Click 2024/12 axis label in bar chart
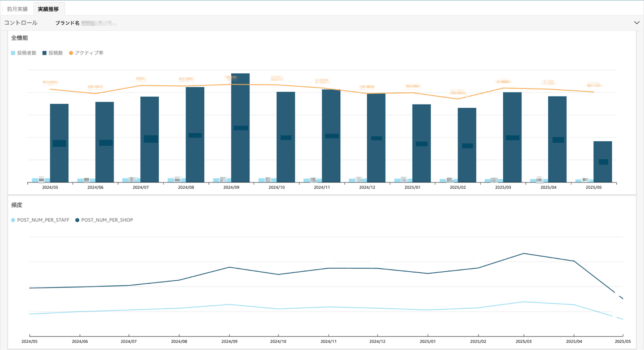644x350 pixels. [x=367, y=188]
